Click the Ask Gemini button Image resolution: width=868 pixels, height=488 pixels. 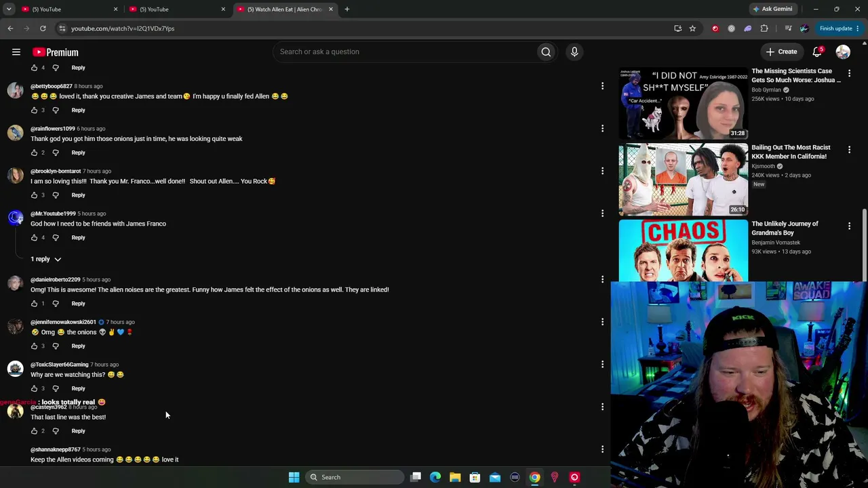tap(772, 9)
